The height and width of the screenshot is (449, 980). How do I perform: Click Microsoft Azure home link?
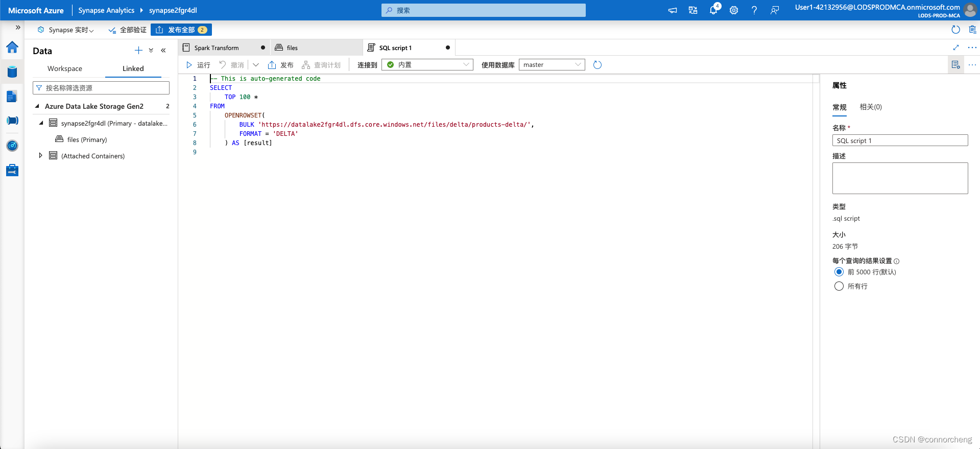coord(36,10)
